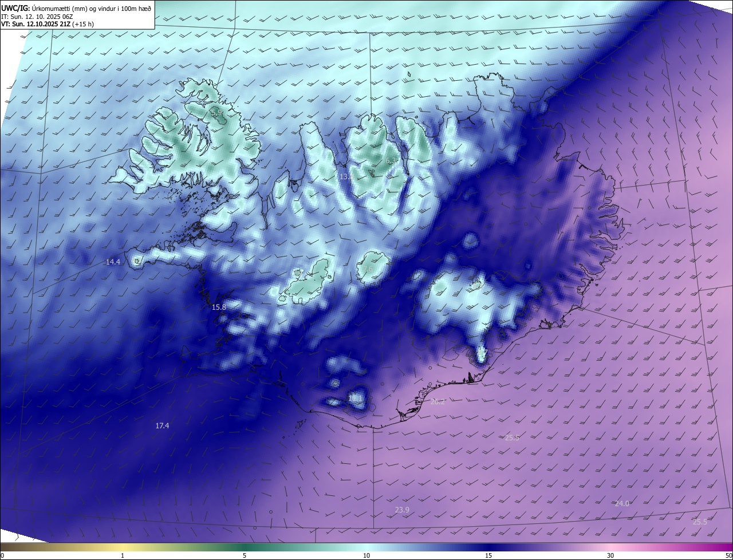
Task: Click the 13.2 value label on the map
Action: click(x=346, y=177)
